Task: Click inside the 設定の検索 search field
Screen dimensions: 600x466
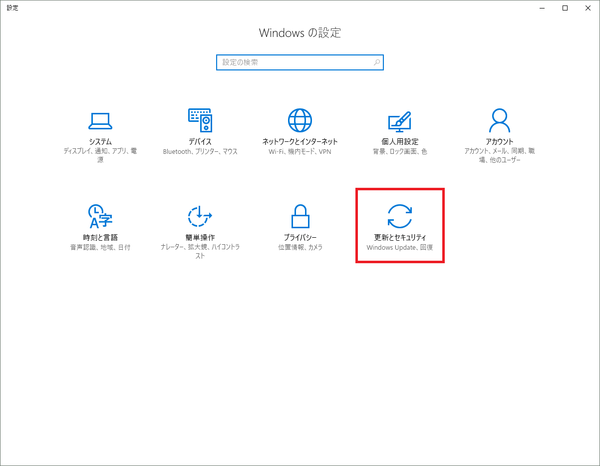Action: pyautogui.click(x=300, y=62)
